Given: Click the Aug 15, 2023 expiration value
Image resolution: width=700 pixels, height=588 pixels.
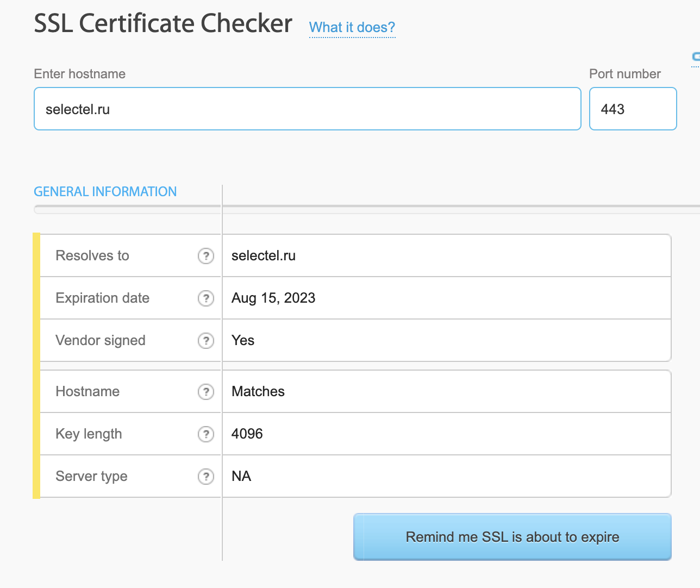Looking at the screenshot, I should click(273, 298).
